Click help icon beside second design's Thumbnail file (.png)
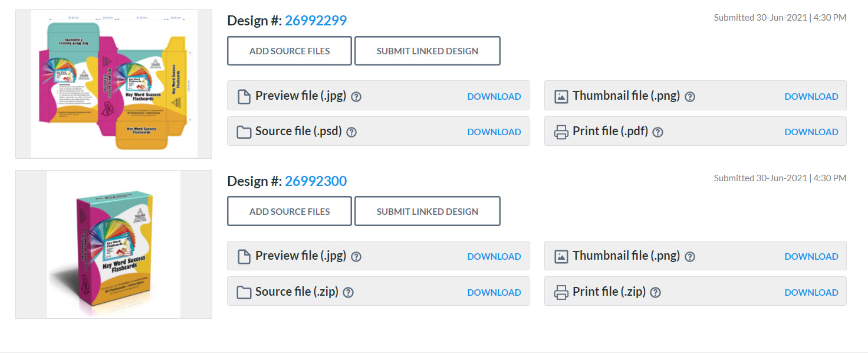Image resolution: width=868 pixels, height=353 pixels. coord(690,257)
